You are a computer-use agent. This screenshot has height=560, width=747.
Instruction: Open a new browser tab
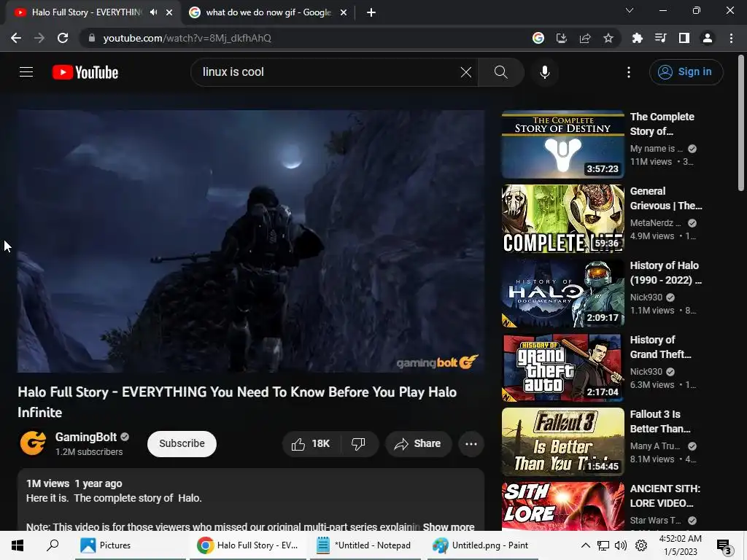pyautogui.click(x=371, y=12)
